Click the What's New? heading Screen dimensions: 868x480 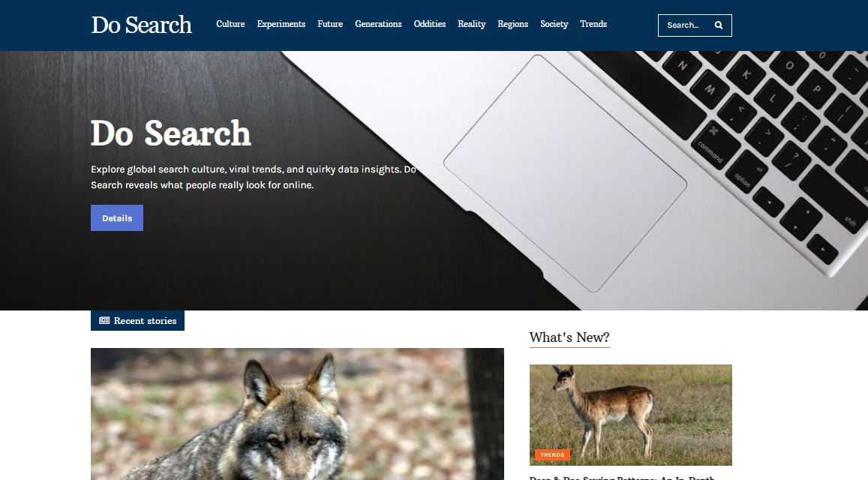tap(569, 337)
